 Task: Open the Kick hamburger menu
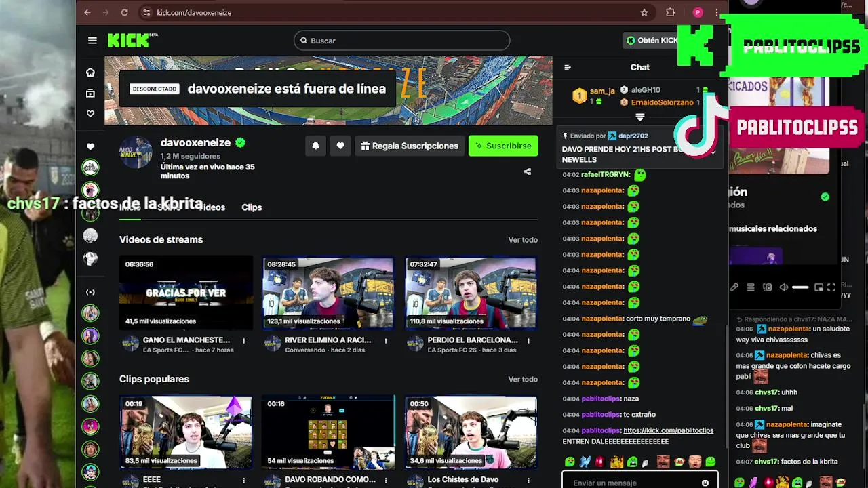tap(92, 40)
